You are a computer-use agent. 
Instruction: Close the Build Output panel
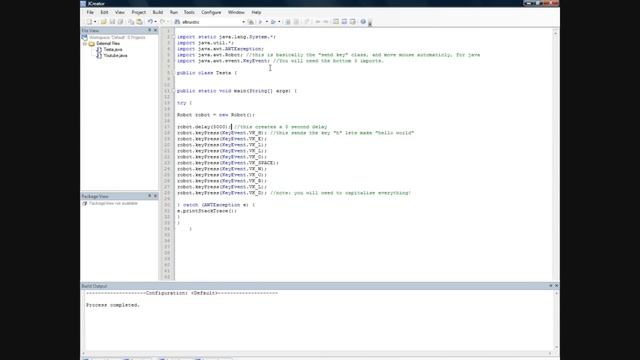[556, 286]
